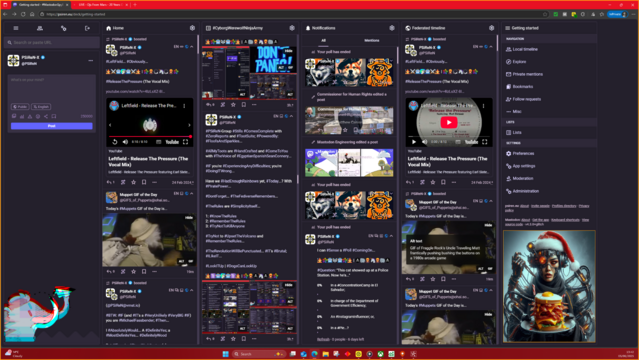Open Home column settings gear
Viewport: 639px width, 360px height.
pyautogui.click(x=192, y=28)
